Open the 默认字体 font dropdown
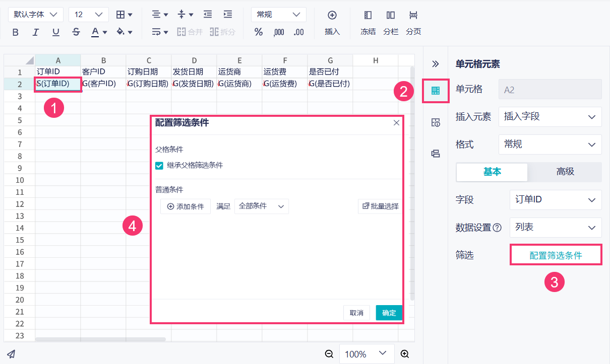 pos(36,15)
